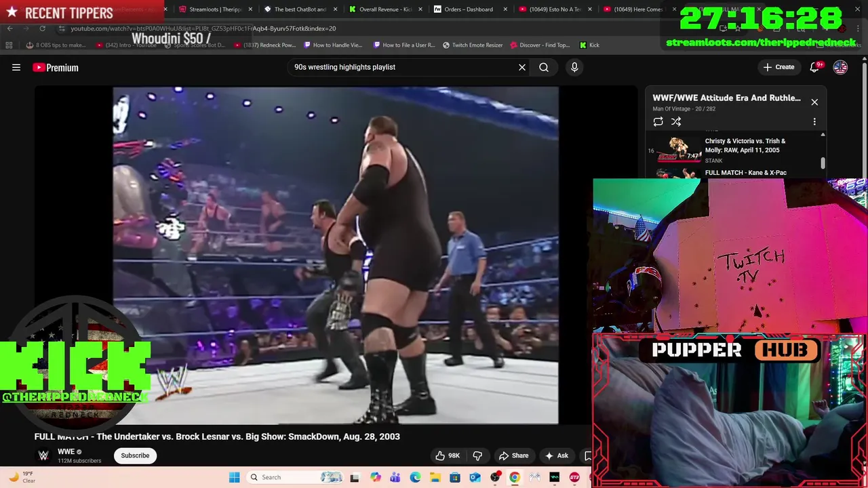Open File Explorer from the taskbar
This screenshot has width=868, height=488.
[x=435, y=477]
